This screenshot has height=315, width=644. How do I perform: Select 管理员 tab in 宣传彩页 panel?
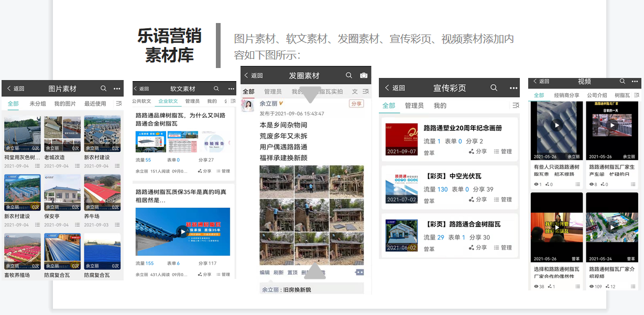tap(414, 106)
